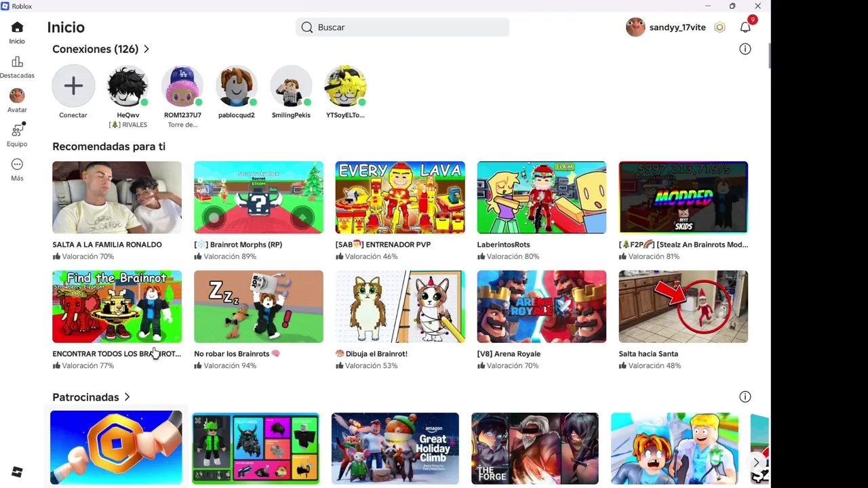This screenshot has width=868, height=488.
Task: Click the Robux hexagon icon
Action: tap(719, 27)
